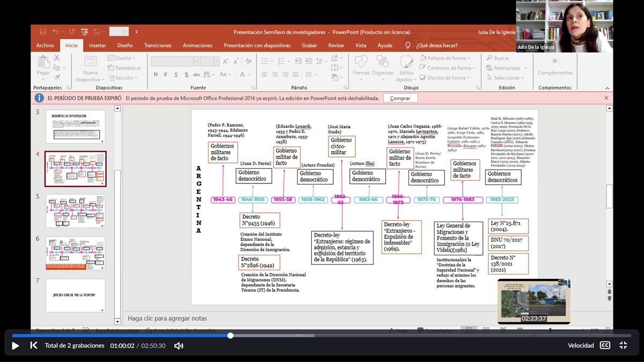Exit fullscreen mode in the player

click(x=623, y=345)
